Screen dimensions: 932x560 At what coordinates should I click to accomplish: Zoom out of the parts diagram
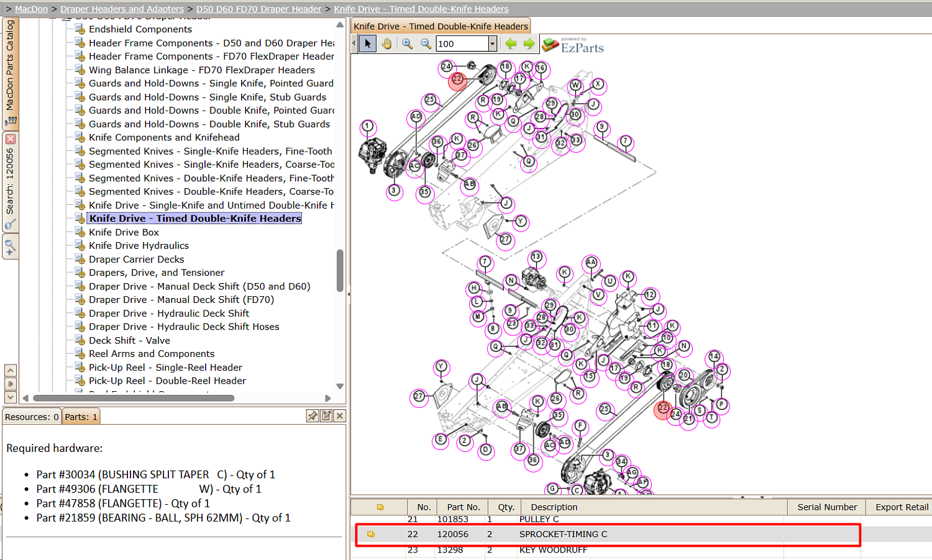pyautogui.click(x=426, y=43)
